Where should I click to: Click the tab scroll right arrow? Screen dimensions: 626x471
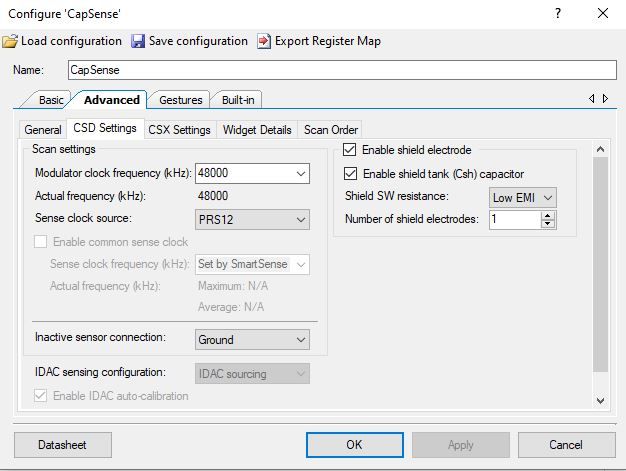[606, 98]
